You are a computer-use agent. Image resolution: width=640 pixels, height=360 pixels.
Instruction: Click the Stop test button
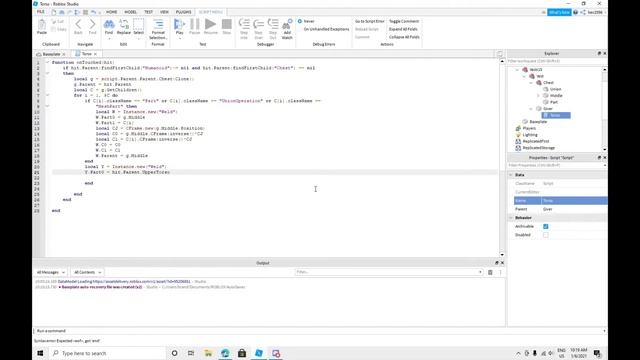(227, 27)
